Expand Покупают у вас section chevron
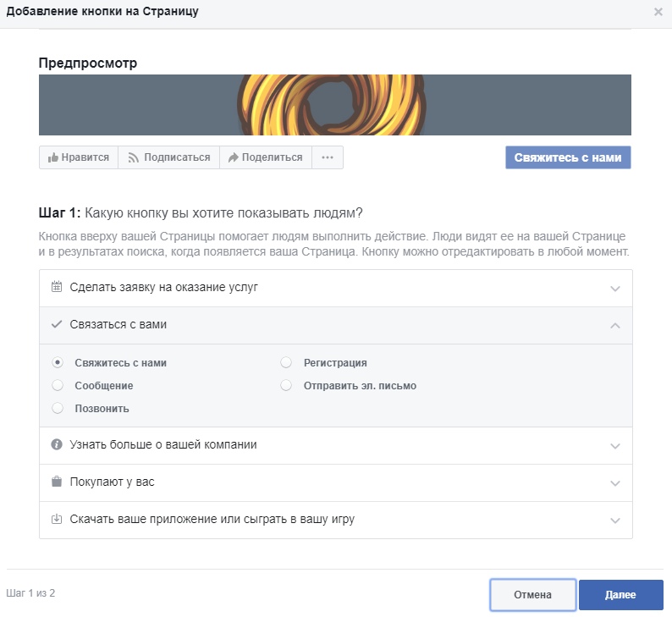Screen dimensions: 672x617 click(x=615, y=483)
